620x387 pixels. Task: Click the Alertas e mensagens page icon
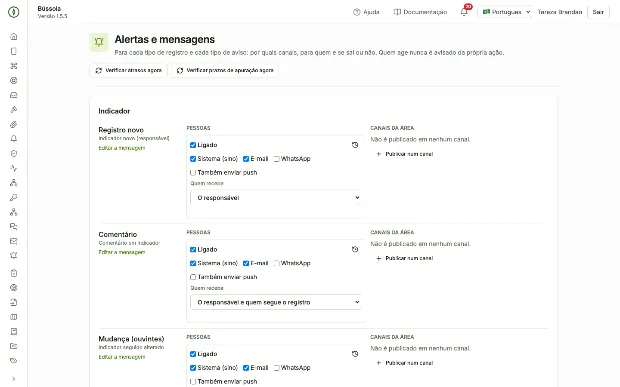pyautogui.click(x=99, y=42)
